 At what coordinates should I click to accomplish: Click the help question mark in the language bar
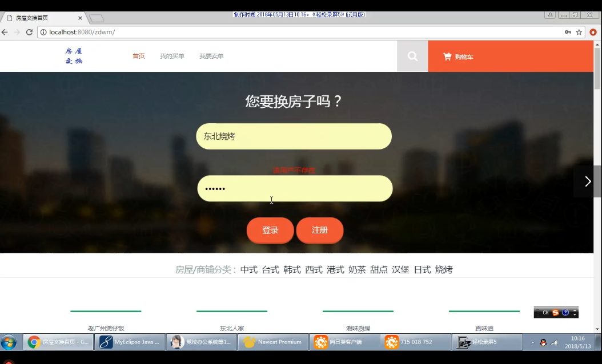tap(565, 313)
